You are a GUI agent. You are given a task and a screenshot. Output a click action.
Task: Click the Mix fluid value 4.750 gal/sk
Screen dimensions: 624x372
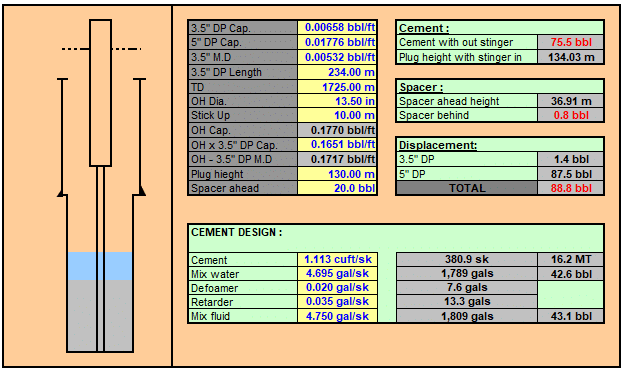click(x=337, y=316)
